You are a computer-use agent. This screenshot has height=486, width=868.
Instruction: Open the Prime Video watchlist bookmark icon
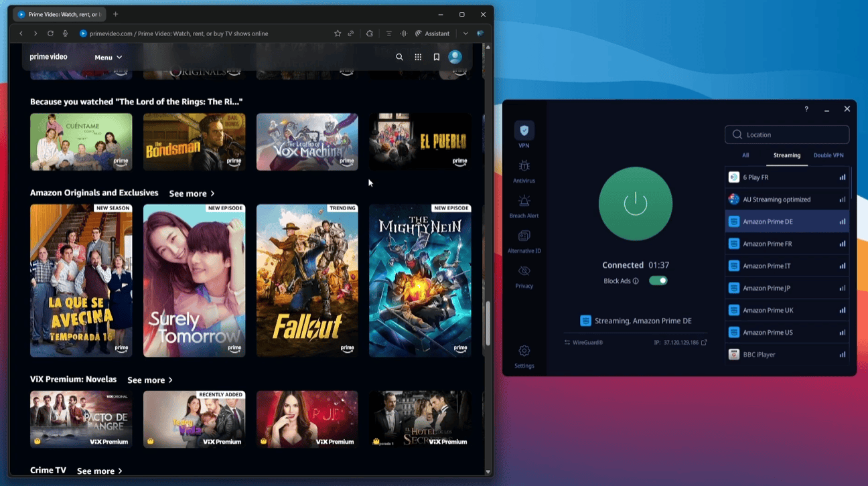(436, 58)
